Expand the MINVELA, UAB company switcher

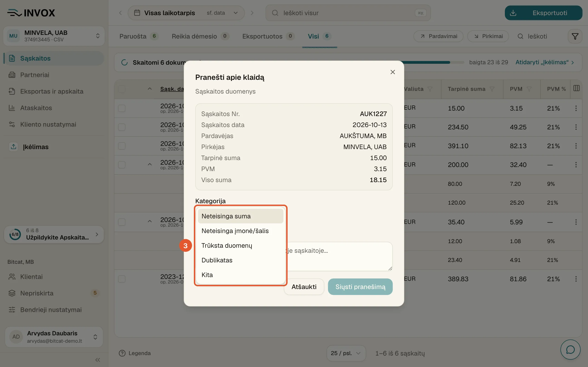[x=54, y=36]
